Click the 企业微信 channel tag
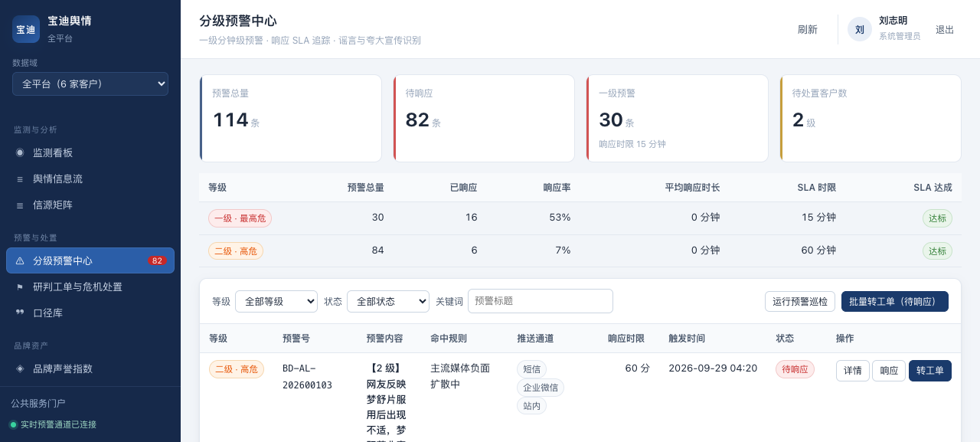The width and height of the screenshot is (980, 442). point(541,388)
